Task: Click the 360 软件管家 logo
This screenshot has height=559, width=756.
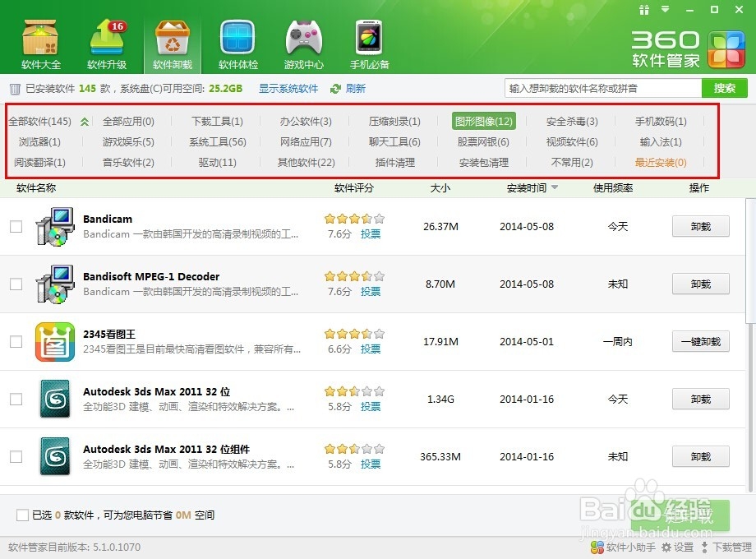Action: coord(688,49)
